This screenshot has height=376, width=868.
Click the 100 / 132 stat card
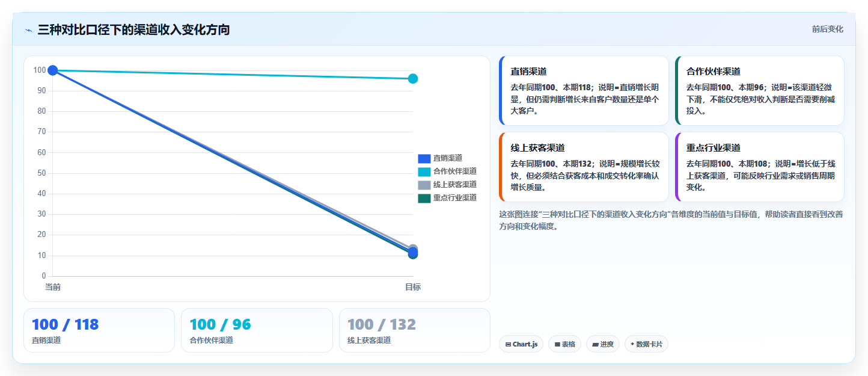coord(414,330)
